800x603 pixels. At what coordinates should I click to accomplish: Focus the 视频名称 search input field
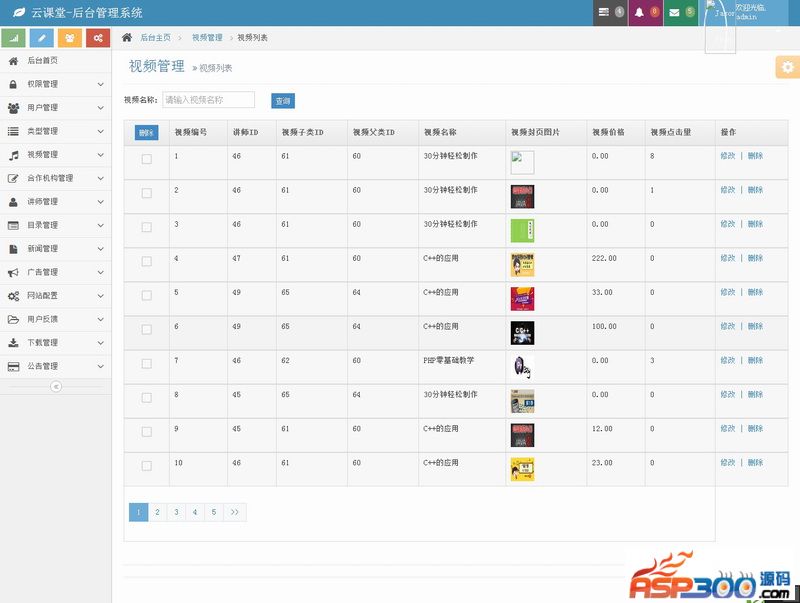208,100
